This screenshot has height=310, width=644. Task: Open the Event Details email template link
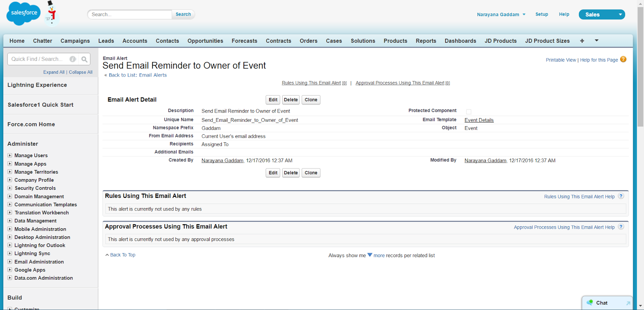479,120
